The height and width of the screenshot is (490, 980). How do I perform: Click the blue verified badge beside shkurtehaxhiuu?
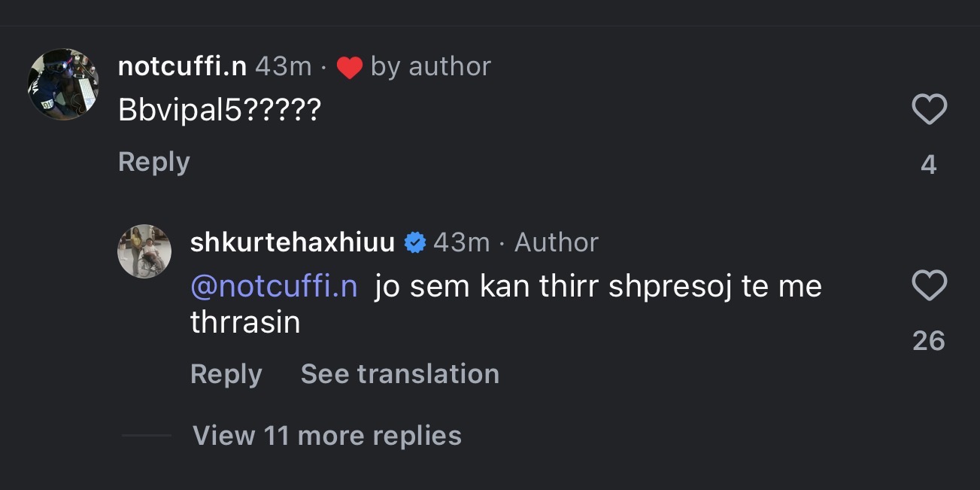pos(414,242)
